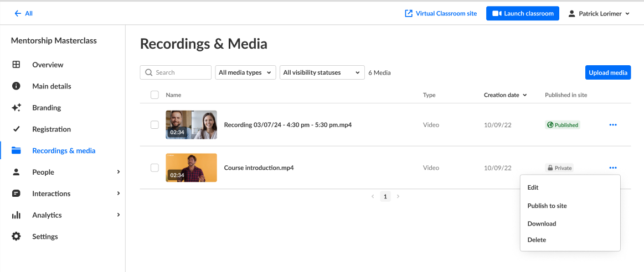The image size is (644, 272).
Task: Toggle the select-all checkbox in table header
Action: pos(154,95)
